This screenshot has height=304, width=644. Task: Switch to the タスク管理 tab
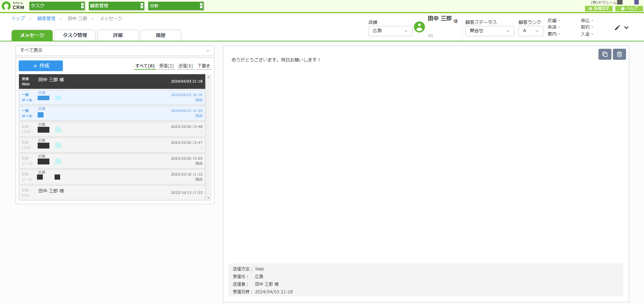click(x=75, y=35)
